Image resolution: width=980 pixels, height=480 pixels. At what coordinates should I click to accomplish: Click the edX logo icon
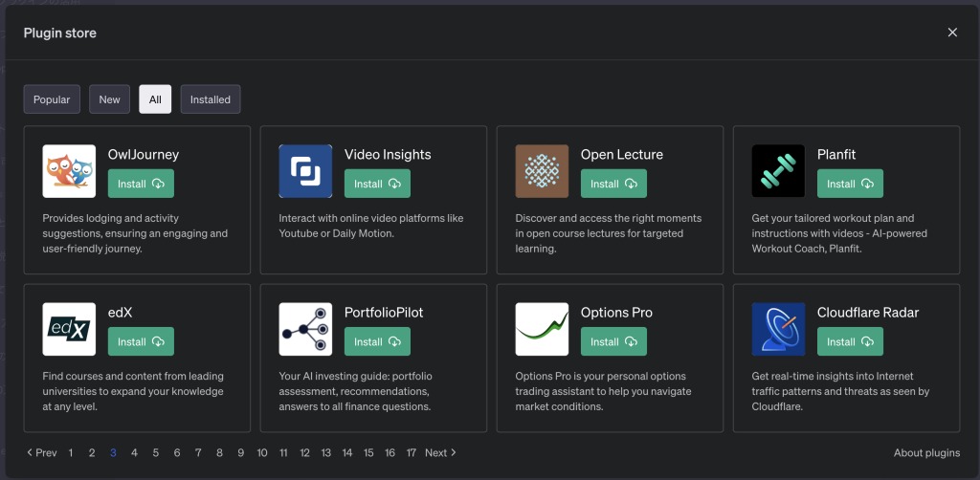tap(69, 329)
